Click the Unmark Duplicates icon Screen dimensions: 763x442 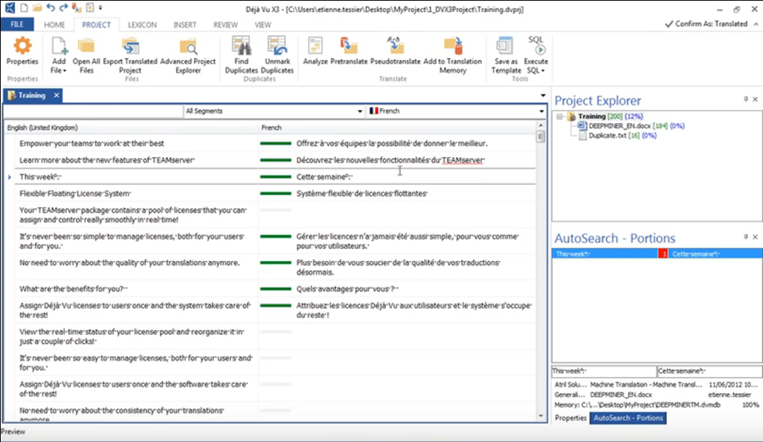pyautogui.click(x=277, y=46)
